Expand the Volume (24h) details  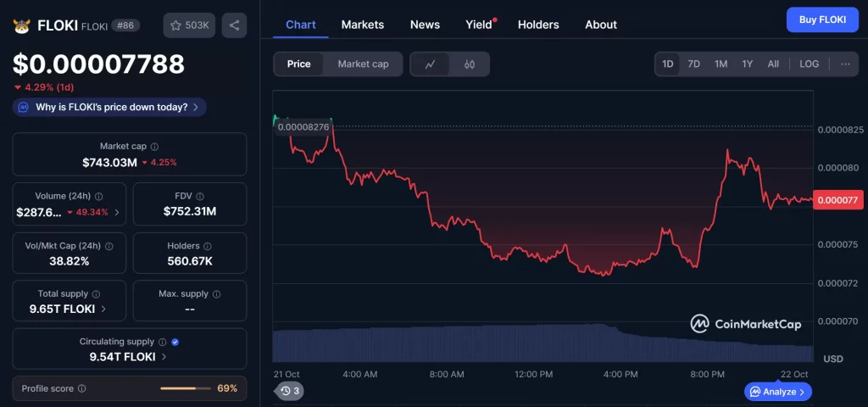(117, 212)
